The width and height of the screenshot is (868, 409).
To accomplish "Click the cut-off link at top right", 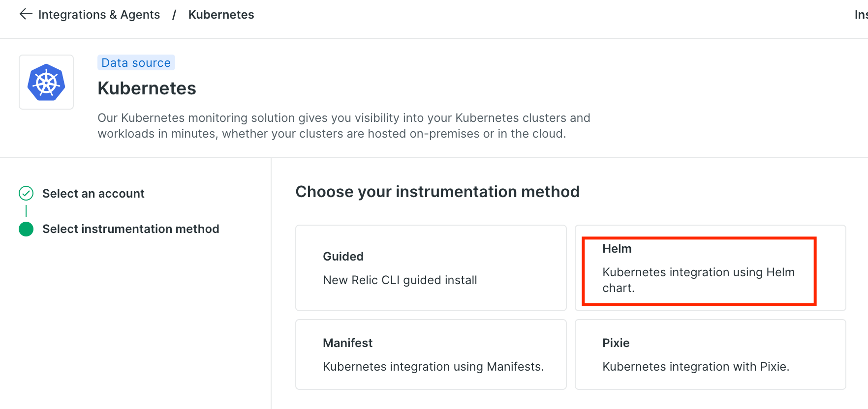I will [x=861, y=15].
